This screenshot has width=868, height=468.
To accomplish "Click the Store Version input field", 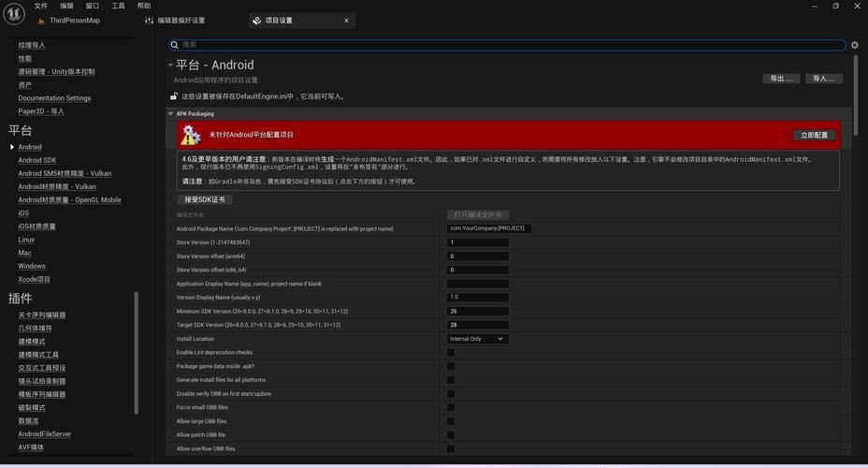I will (478, 242).
